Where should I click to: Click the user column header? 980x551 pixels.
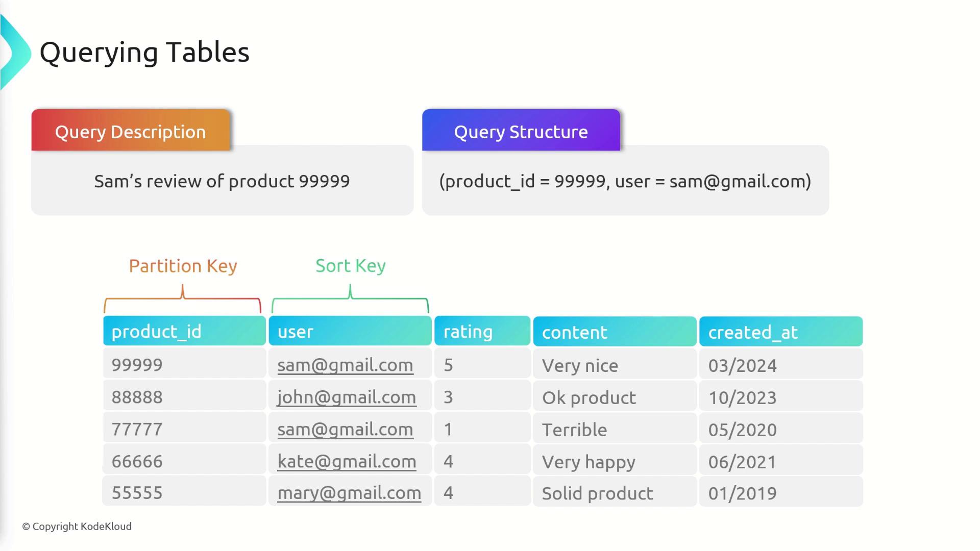(x=350, y=332)
